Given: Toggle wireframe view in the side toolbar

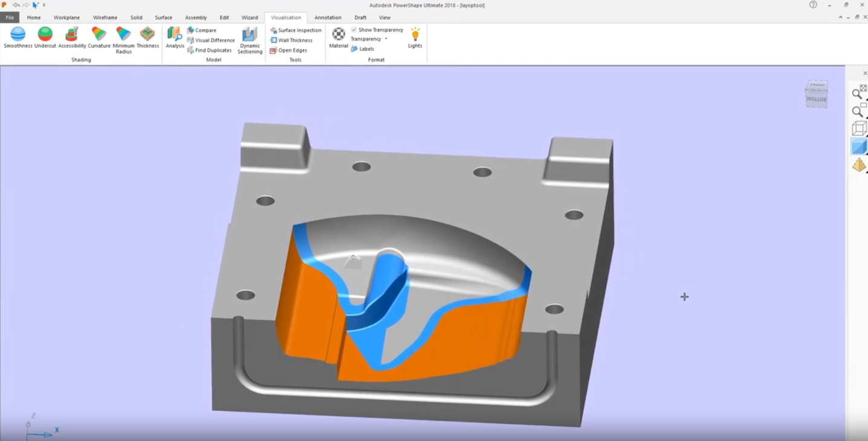Looking at the screenshot, I should (x=859, y=128).
